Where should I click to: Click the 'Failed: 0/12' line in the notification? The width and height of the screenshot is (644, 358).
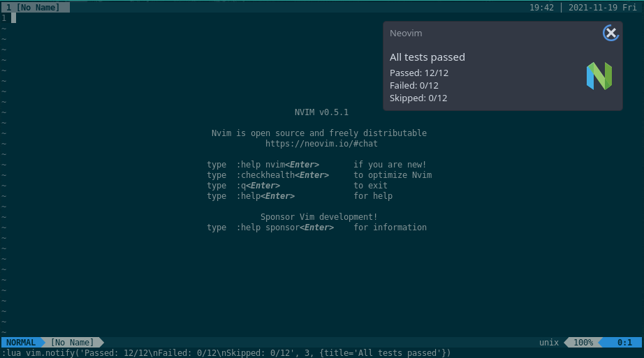pyautogui.click(x=414, y=85)
